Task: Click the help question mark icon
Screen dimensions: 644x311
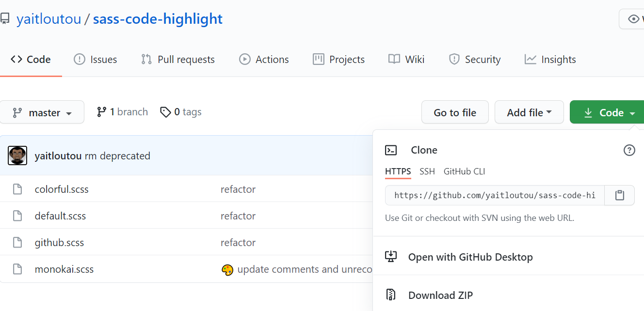Action: coord(629,150)
